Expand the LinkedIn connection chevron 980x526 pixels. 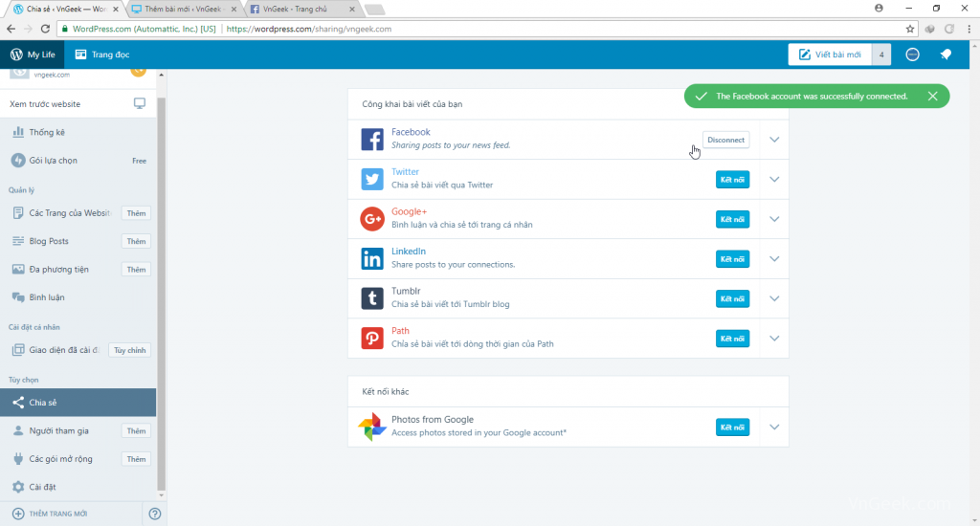[x=774, y=258]
